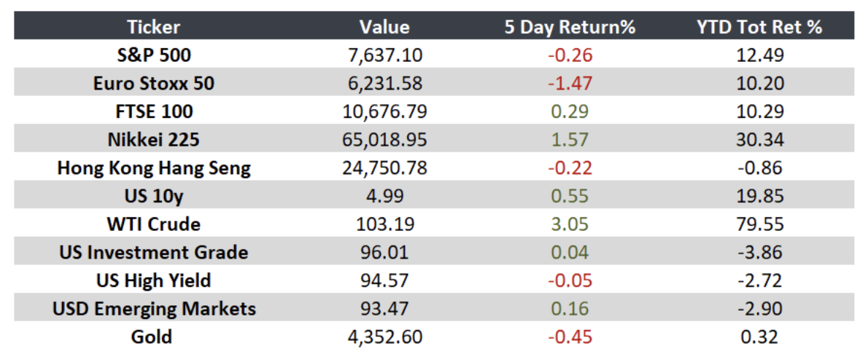Click WTI Crude value 103.19
This screenshot has width=868, height=357.
(384, 224)
